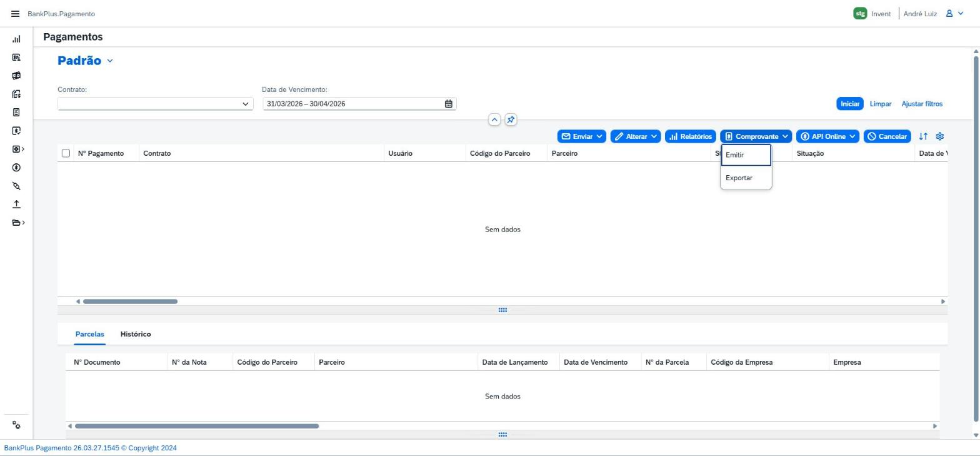Toggle the select-all payments checkbox

click(66, 153)
